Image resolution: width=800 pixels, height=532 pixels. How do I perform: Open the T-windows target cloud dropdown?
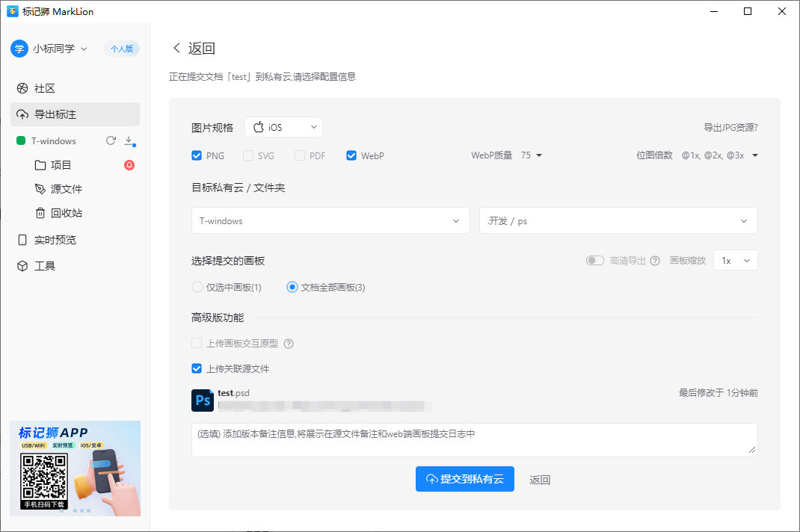(330, 220)
